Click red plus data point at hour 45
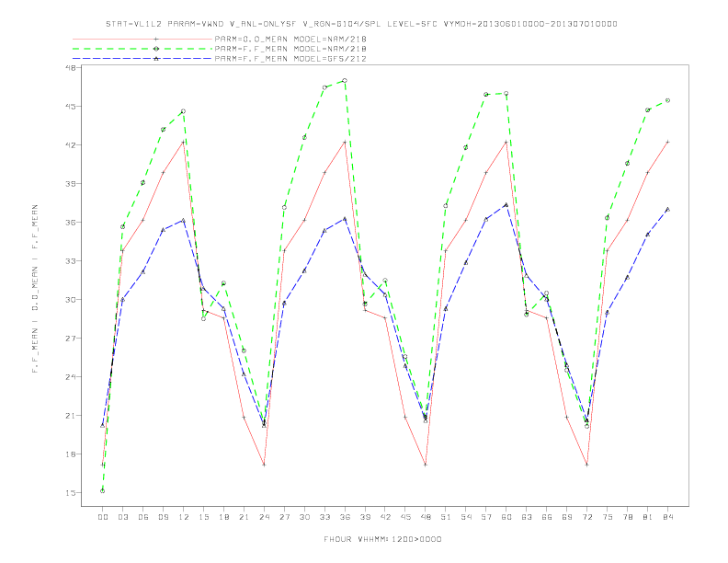Image resolution: width=728 pixels, height=563 pixels. coord(405,417)
